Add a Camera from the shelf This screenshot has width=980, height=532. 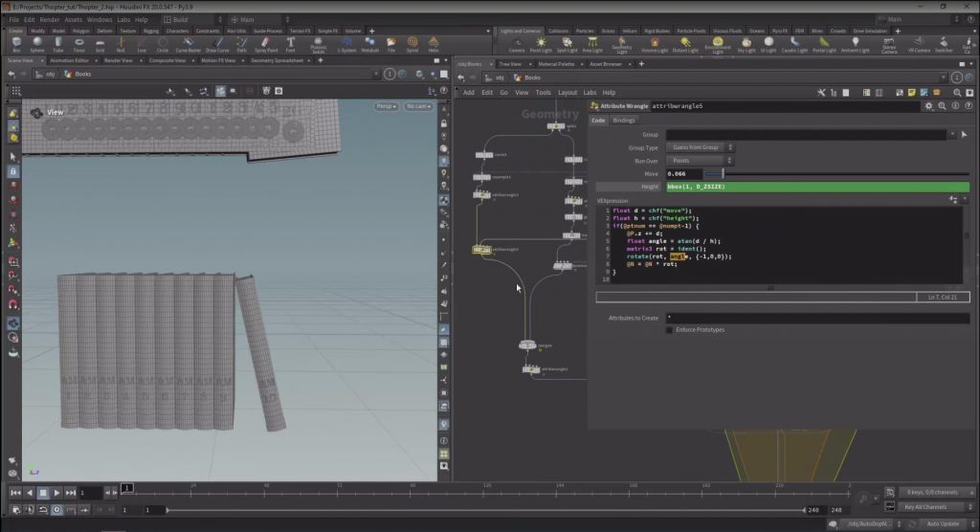[x=517, y=45]
